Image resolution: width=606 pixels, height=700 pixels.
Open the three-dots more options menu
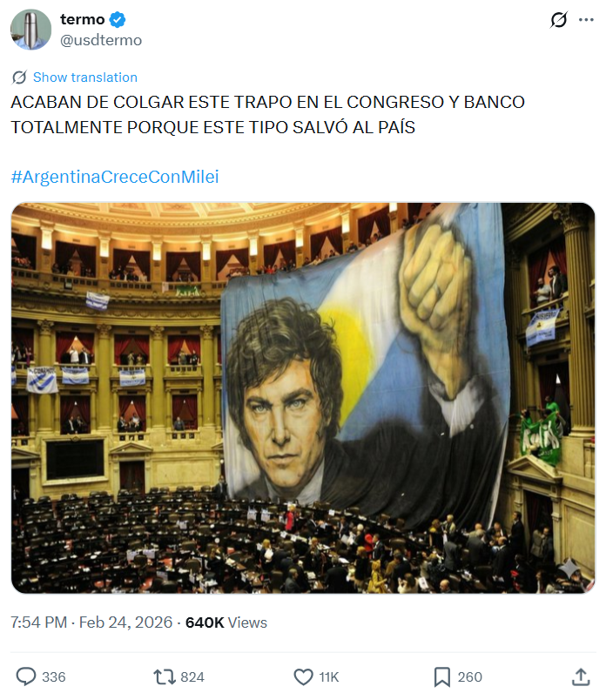click(586, 20)
